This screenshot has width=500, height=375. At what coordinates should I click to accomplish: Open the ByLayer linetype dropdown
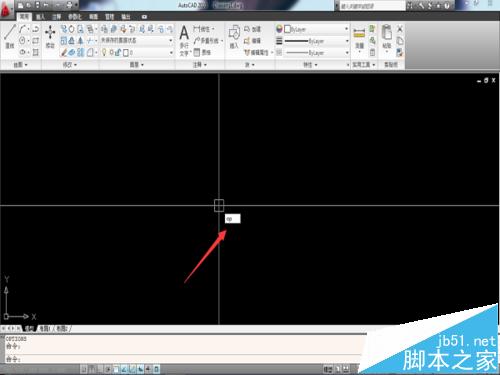point(316,53)
